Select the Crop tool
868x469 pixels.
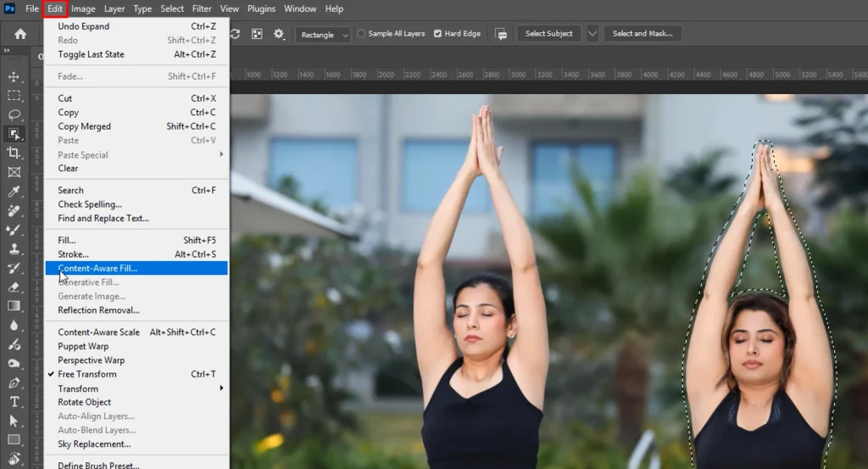[x=14, y=153]
